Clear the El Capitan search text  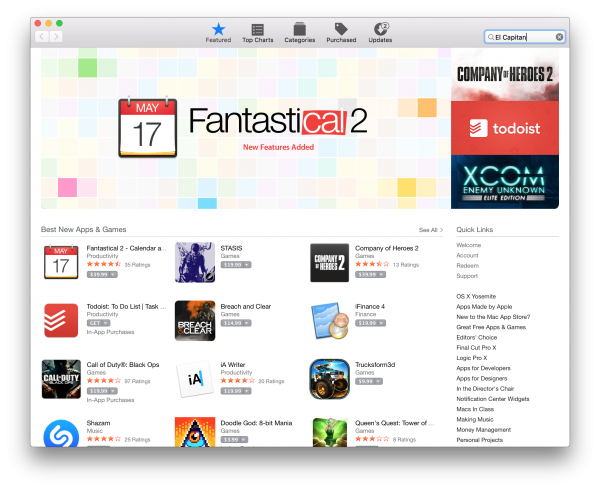pos(559,37)
